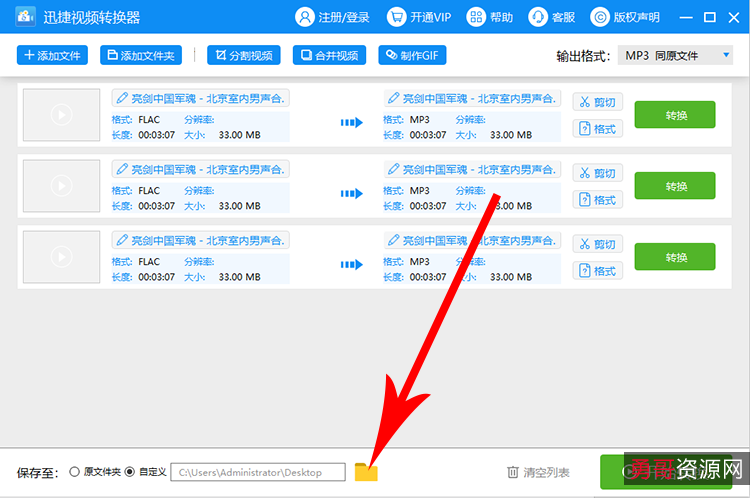This screenshot has height=498, width=750.
Task: Open 制作GIF tool
Action: pos(412,55)
